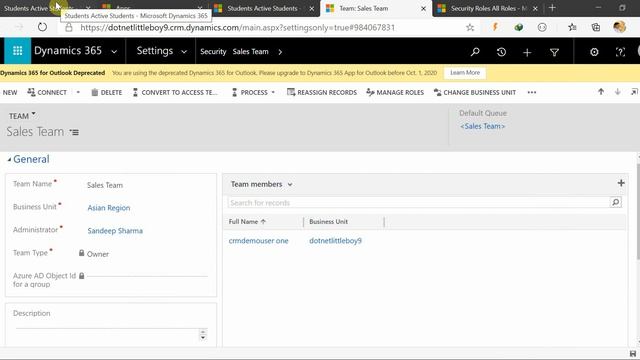640x360 pixels.
Task: Open the PROCESS dropdown menu
Action: click(253, 92)
